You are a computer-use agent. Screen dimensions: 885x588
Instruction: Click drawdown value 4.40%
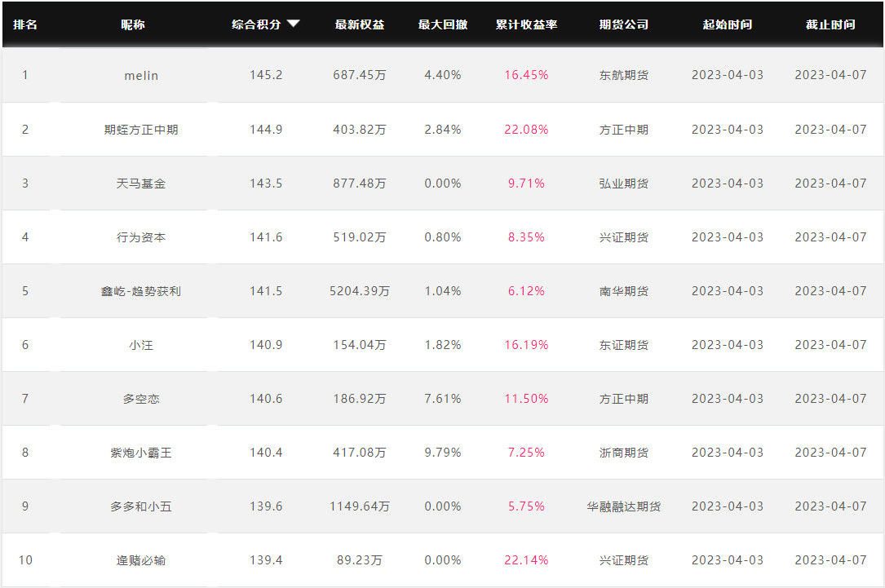(442, 75)
